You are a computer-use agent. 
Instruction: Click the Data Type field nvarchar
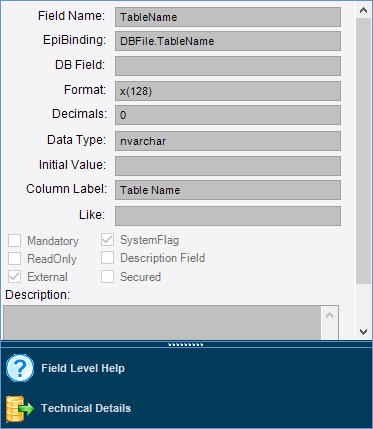click(x=228, y=141)
